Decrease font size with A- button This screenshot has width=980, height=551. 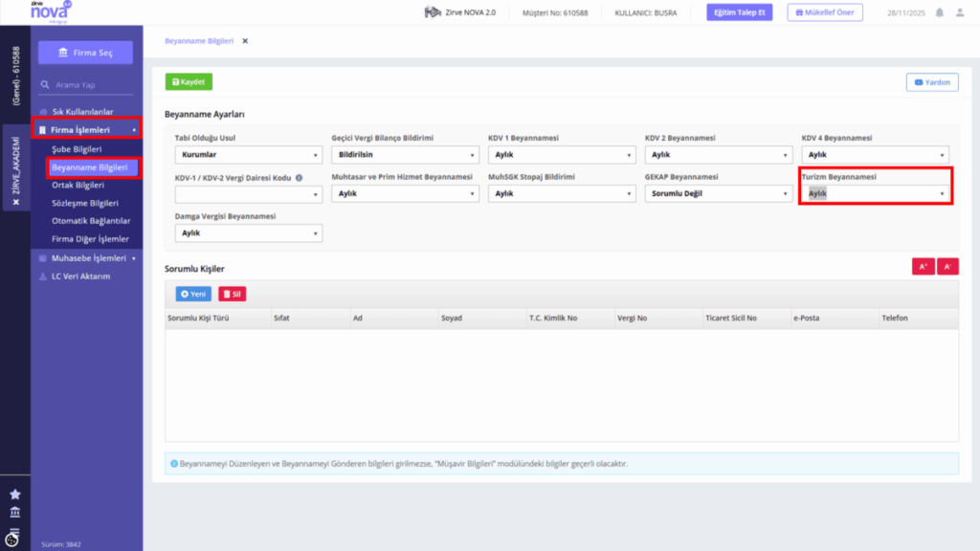tap(947, 267)
